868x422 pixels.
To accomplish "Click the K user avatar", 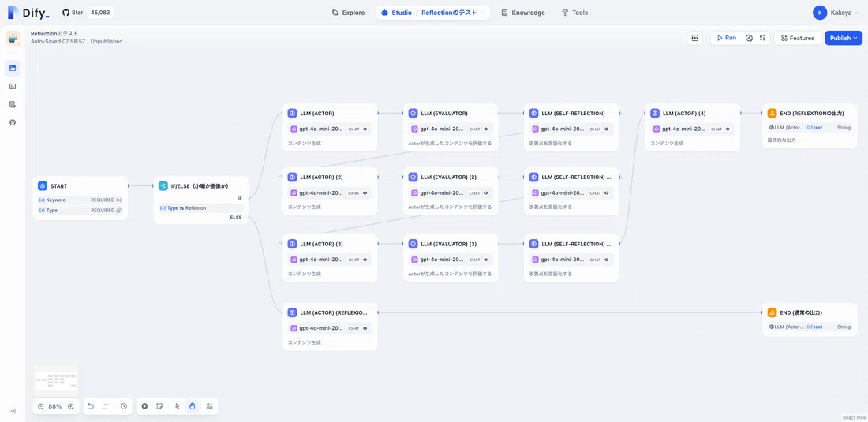I will (x=820, y=13).
